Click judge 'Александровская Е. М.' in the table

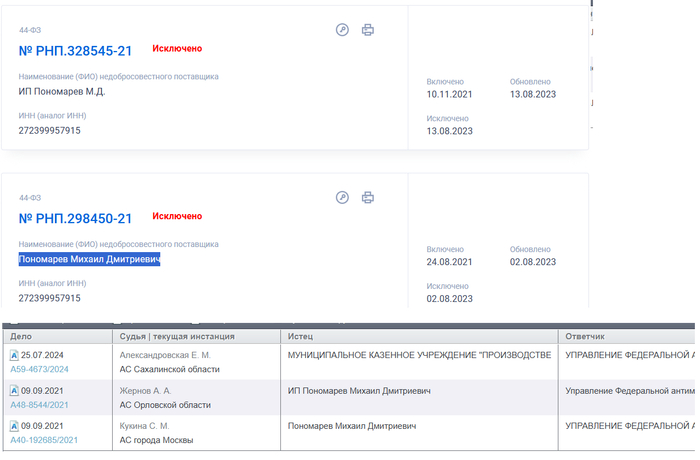(165, 355)
